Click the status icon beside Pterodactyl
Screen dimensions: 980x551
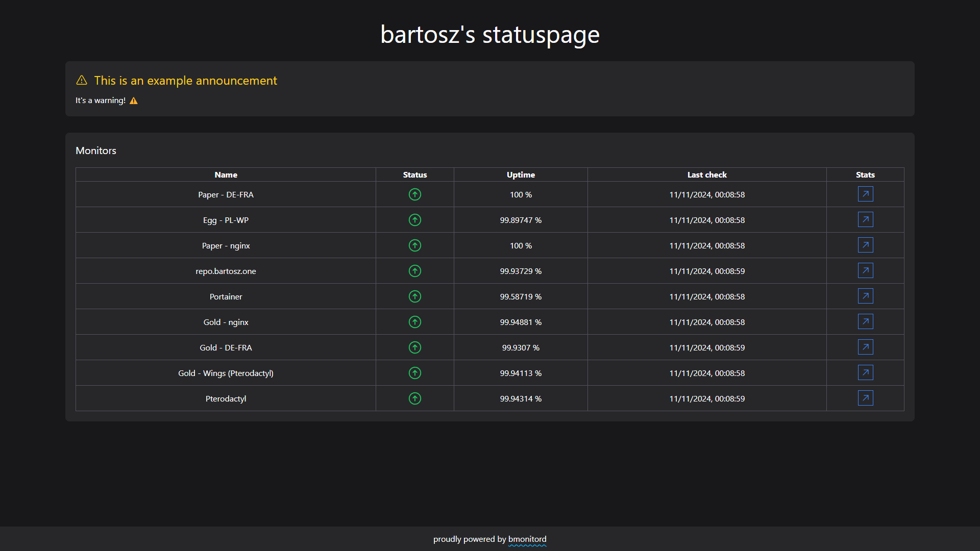point(414,398)
